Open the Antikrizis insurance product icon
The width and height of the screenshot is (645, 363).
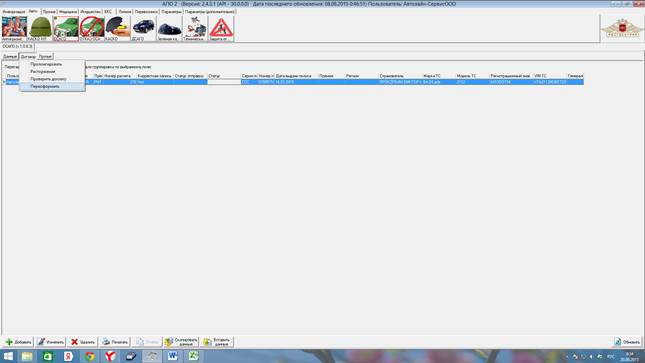point(14,28)
